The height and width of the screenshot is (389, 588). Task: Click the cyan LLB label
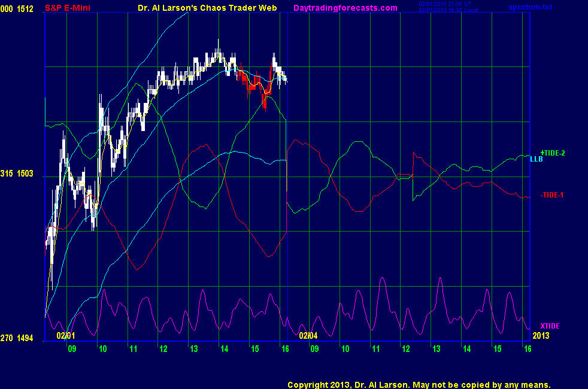tap(536, 159)
